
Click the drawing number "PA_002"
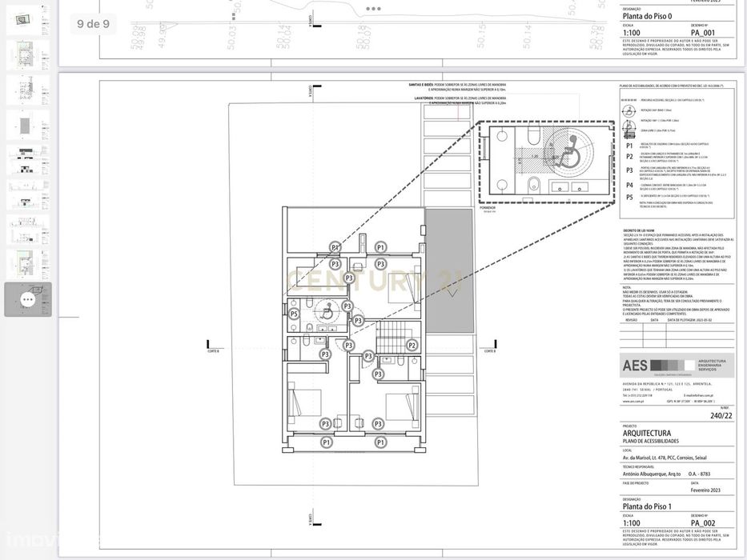[x=703, y=523]
